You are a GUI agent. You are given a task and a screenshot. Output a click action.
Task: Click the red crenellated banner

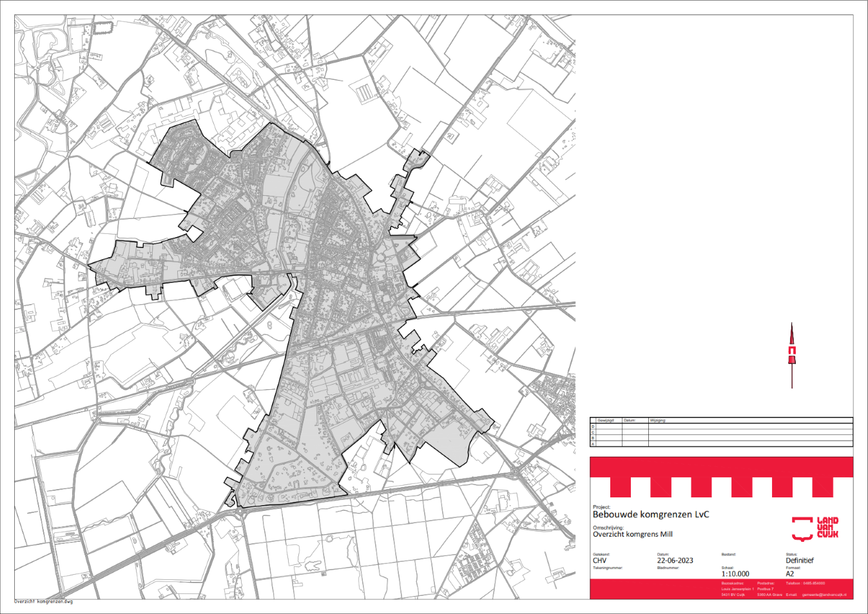tap(721, 477)
